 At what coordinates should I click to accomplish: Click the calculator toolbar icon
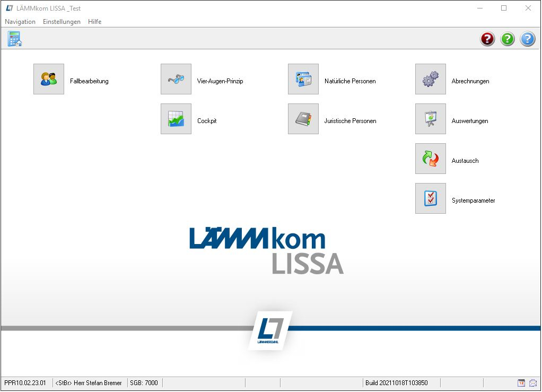click(14, 39)
